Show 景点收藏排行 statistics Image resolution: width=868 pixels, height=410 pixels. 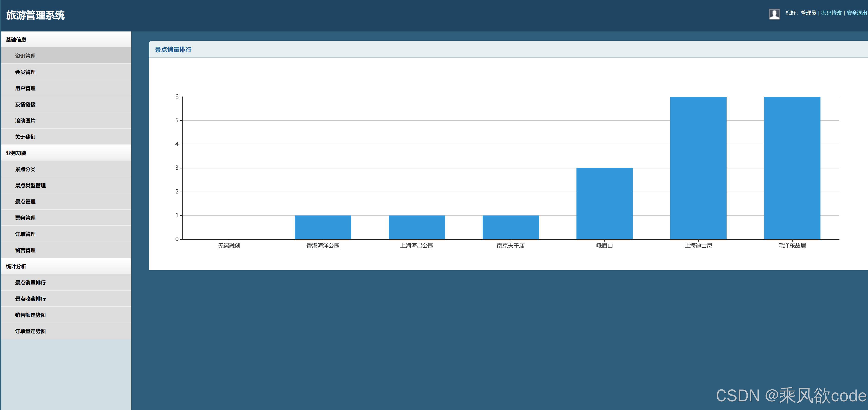pos(30,299)
